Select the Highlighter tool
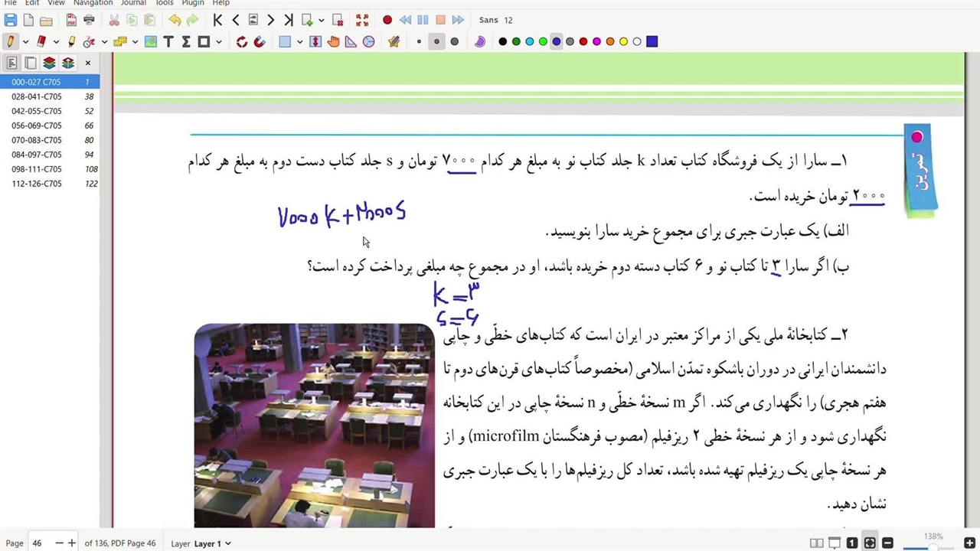 [71, 42]
